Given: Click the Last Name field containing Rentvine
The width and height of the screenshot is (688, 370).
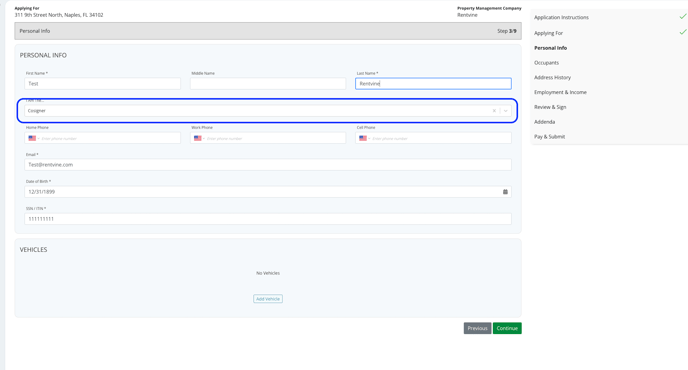Looking at the screenshot, I should pos(433,83).
